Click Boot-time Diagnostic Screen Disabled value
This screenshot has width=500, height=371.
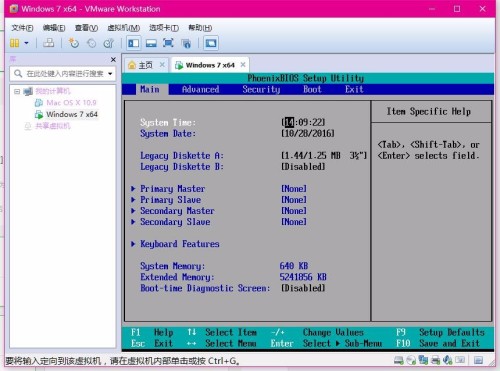303,288
